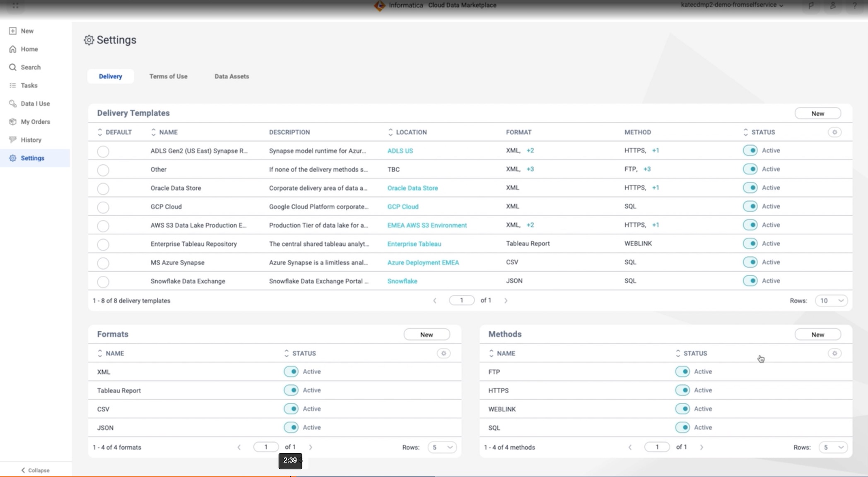The height and width of the screenshot is (477, 868).
Task: Toggle Active status of XML format
Action: click(291, 372)
